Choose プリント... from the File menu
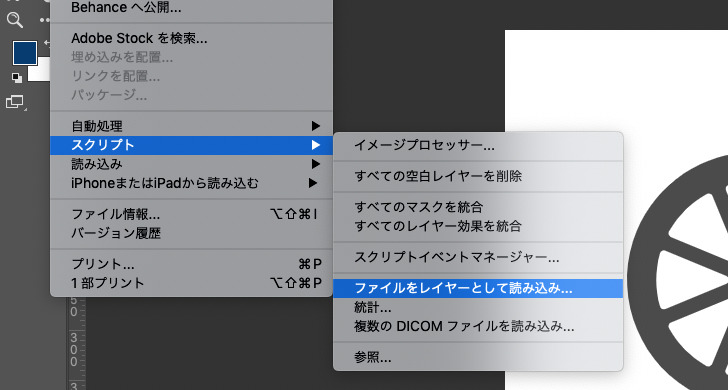The width and height of the screenshot is (728, 390). (191, 264)
